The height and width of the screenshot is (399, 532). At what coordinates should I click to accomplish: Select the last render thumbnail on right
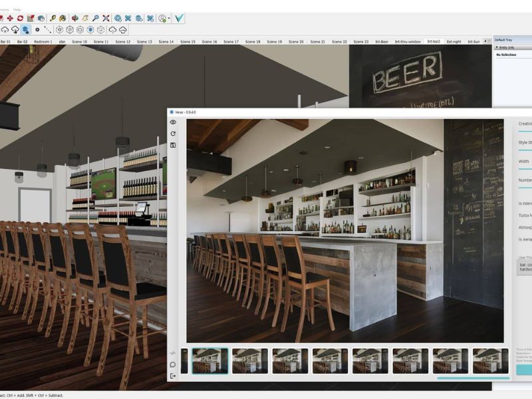pyautogui.click(x=491, y=361)
